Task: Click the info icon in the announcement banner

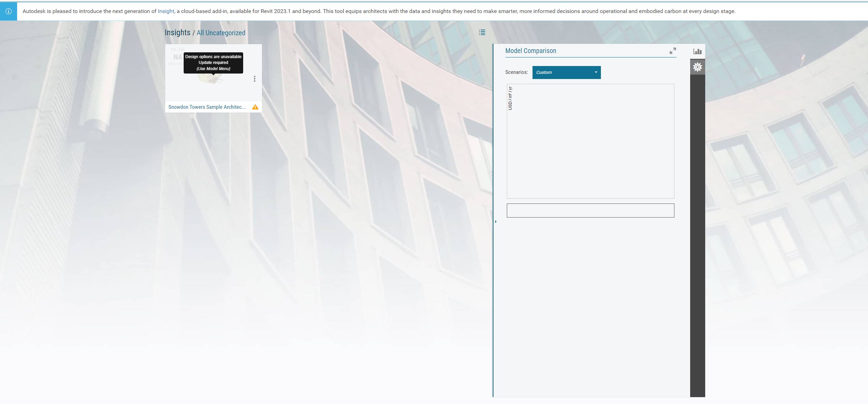Action: click(9, 11)
